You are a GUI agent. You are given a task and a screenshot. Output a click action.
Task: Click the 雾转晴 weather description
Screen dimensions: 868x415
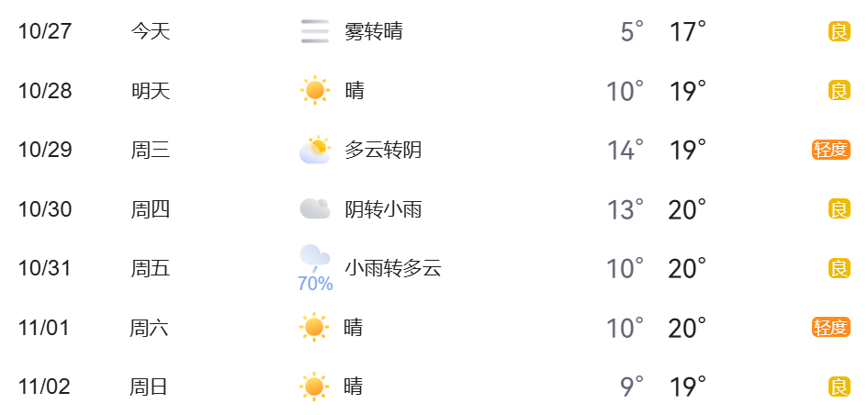(374, 32)
